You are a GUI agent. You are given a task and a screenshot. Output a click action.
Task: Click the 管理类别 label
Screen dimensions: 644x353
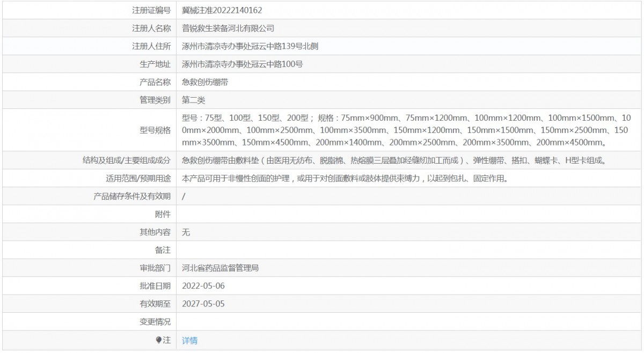[x=155, y=100]
